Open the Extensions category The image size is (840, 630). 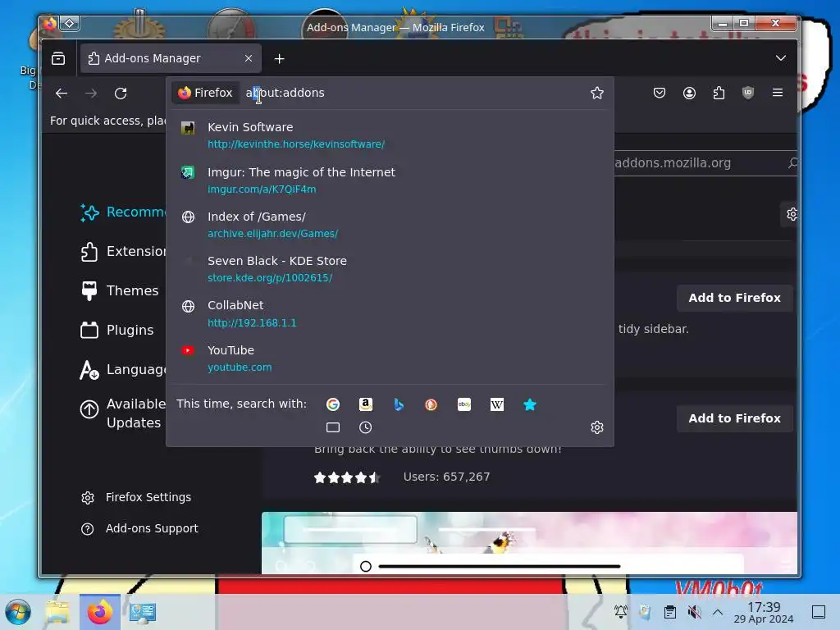tap(123, 251)
